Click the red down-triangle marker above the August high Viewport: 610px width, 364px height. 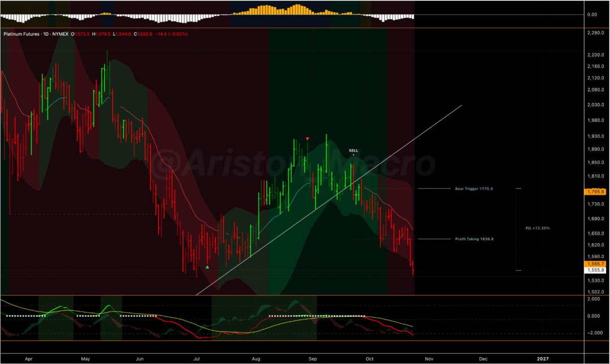tap(307, 139)
